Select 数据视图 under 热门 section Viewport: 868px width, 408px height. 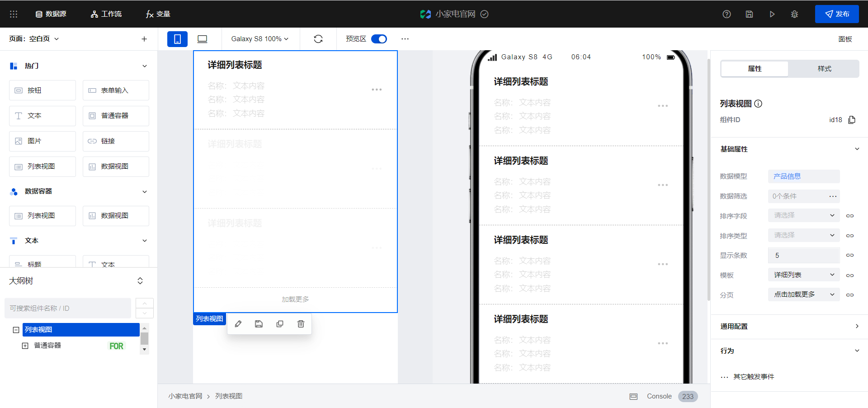(116, 166)
